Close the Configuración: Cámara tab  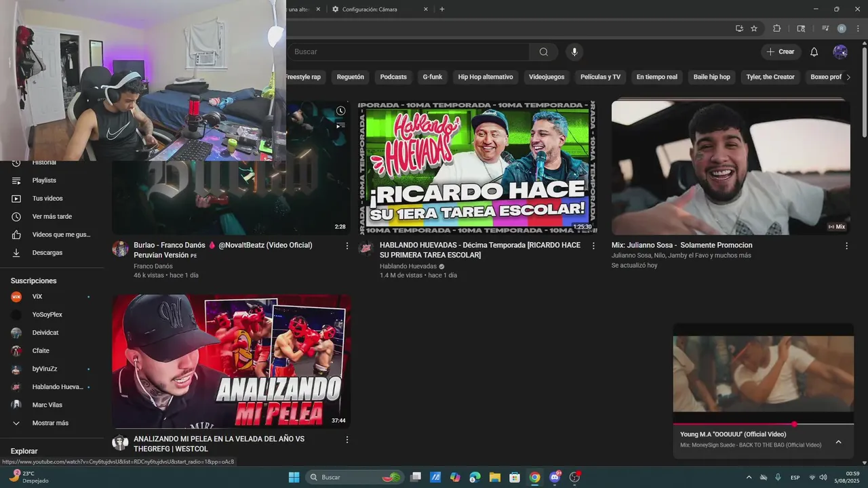[x=426, y=9]
